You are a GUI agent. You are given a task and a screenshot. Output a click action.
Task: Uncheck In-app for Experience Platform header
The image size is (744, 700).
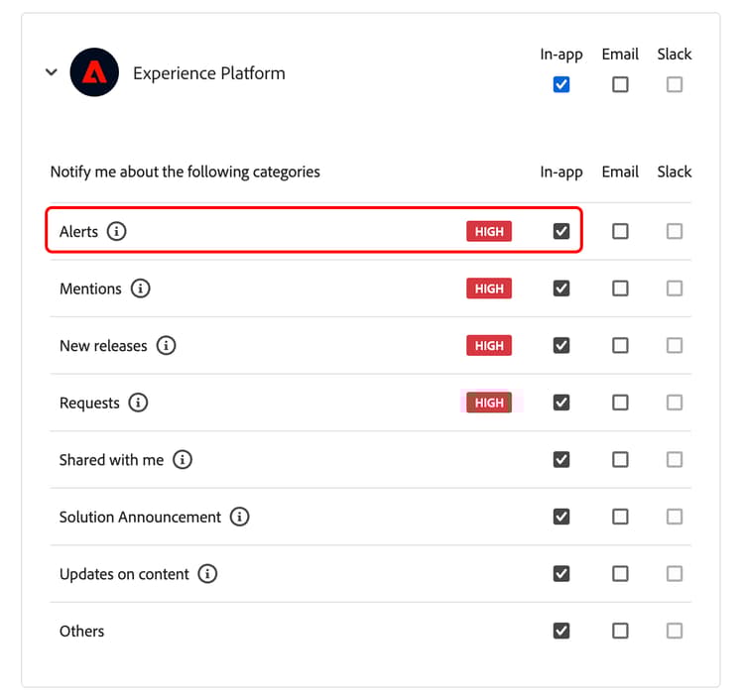561,84
